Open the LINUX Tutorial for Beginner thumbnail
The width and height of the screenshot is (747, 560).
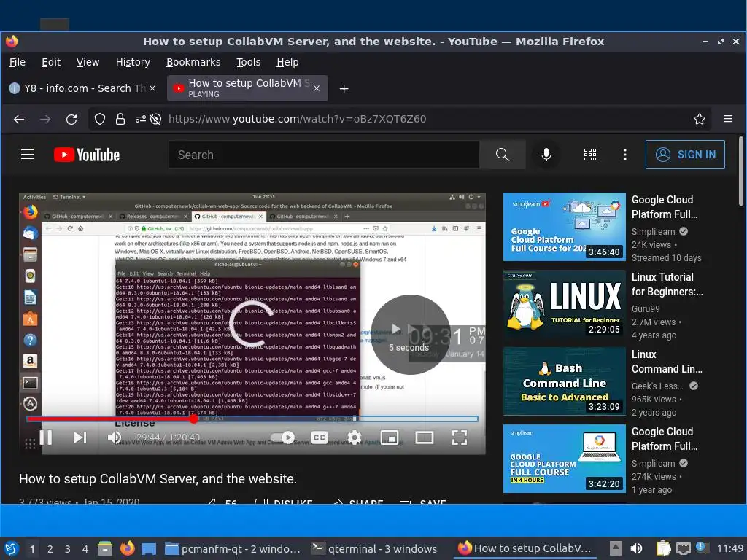(x=564, y=304)
